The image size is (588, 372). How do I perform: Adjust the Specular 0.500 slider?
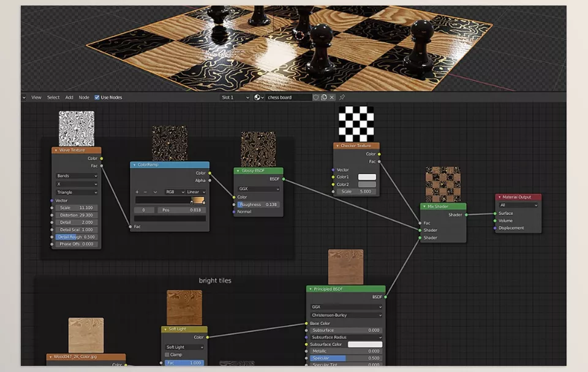[x=346, y=358]
